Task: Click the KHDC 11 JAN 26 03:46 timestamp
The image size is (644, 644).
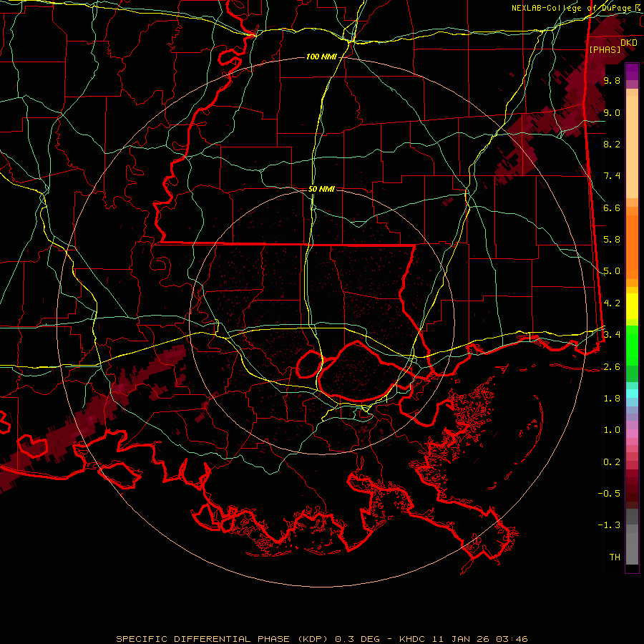Action: (463, 639)
